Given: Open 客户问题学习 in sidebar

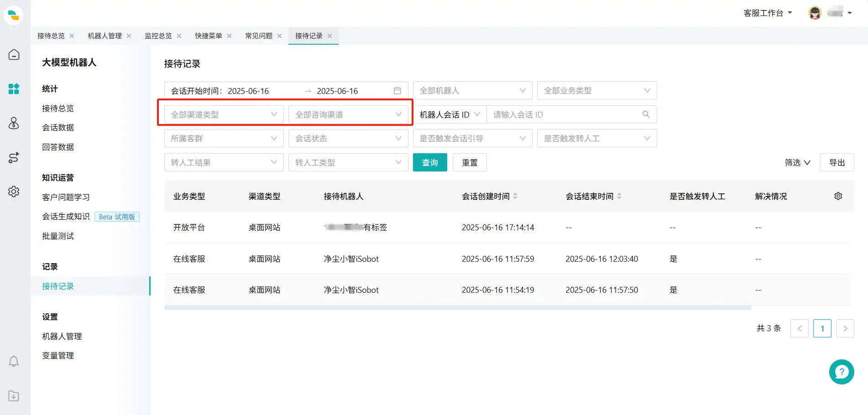Looking at the screenshot, I should [x=66, y=197].
